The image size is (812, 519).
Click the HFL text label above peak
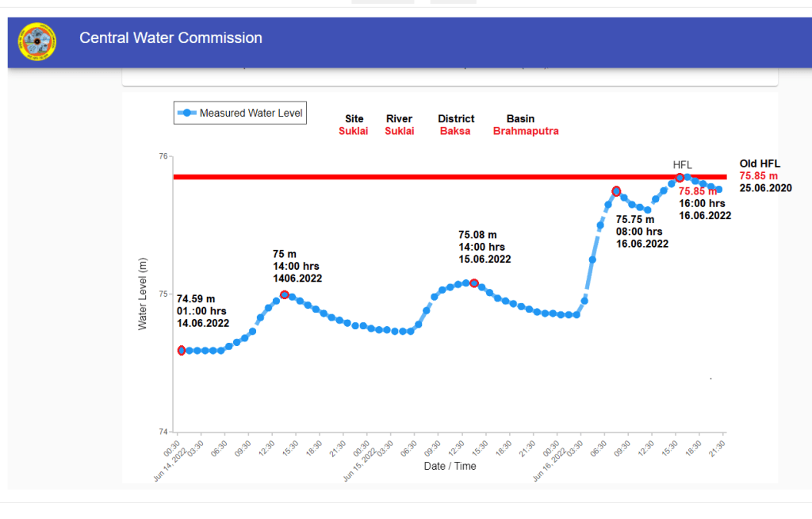pos(683,164)
